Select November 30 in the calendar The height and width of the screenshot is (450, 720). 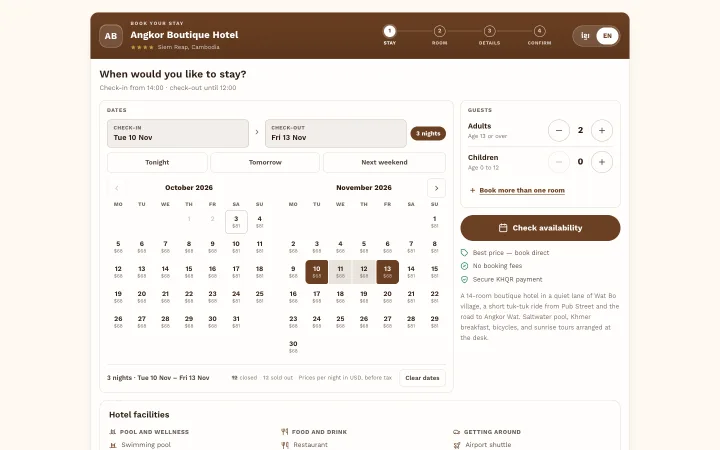293,347
